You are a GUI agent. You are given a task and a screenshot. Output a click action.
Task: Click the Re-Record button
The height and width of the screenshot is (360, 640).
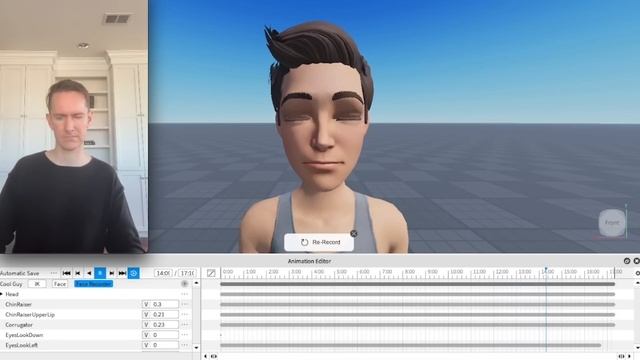[319, 242]
